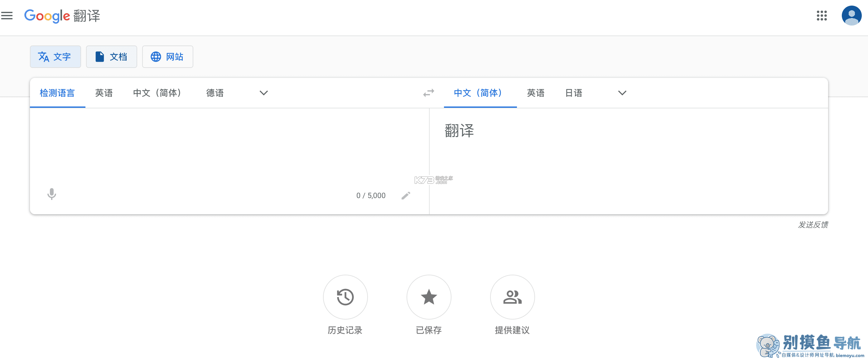
Task: Choose 英语 as source language
Action: pyautogui.click(x=104, y=93)
